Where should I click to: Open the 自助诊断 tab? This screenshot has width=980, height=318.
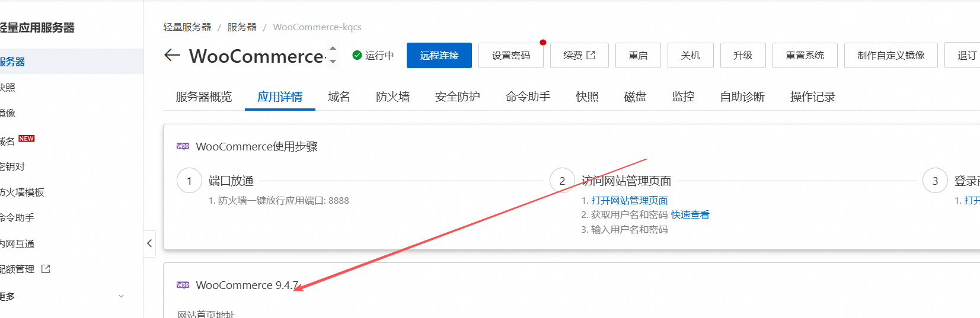[742, 97]
